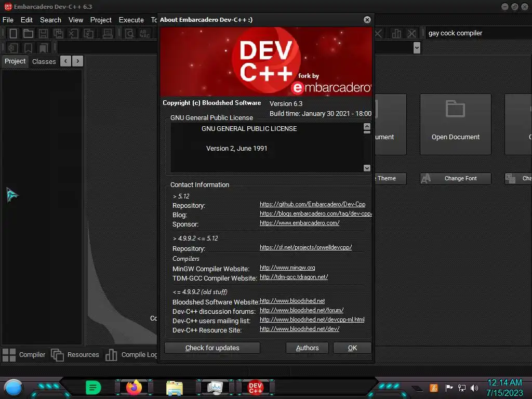The width and height of the screenshot is (532, 399).
Task: Click the Find magnifier toolbar icon
Action: [x=129, y=34]
